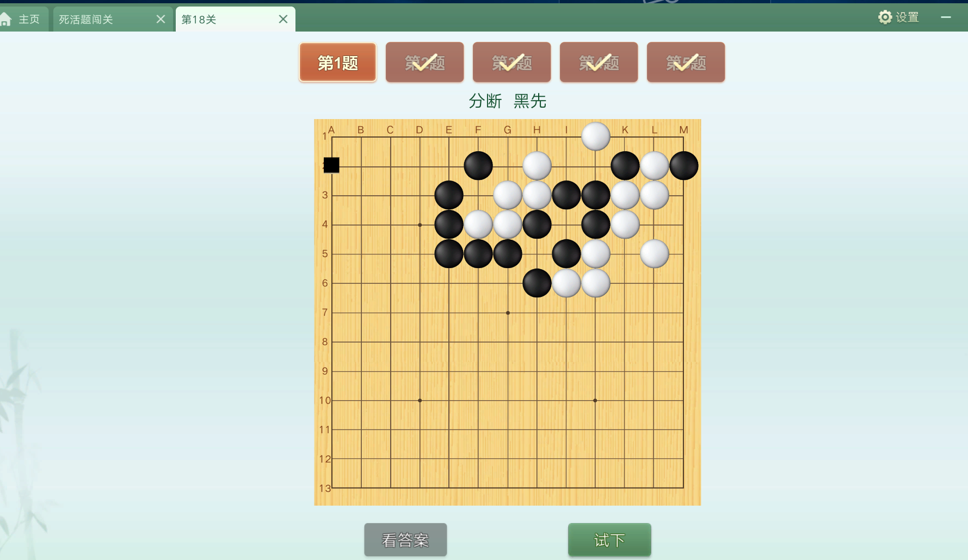The image size is (968, 560).
Task: Click the black stone at F2
Action: (478, 166)
